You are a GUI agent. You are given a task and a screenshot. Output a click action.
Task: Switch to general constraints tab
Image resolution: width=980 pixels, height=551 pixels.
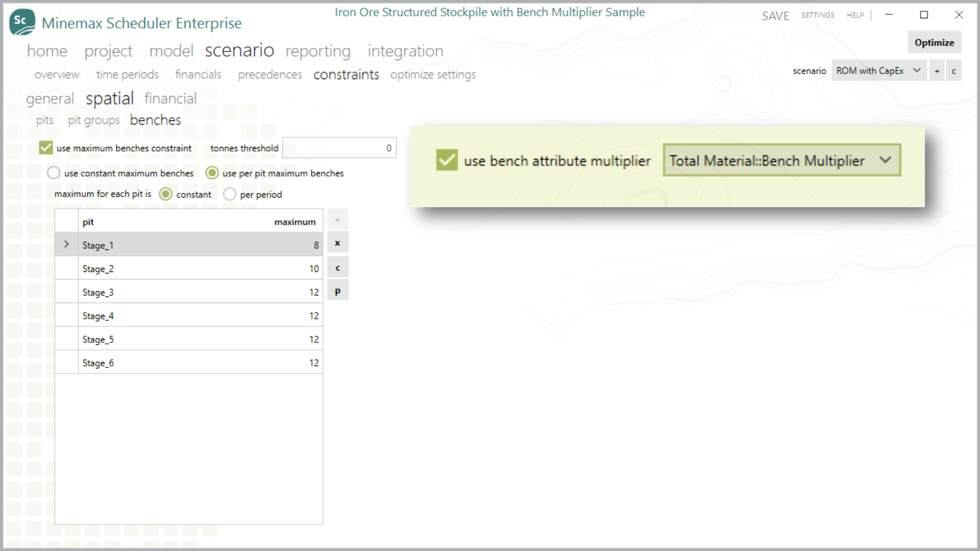click(50, 98)
